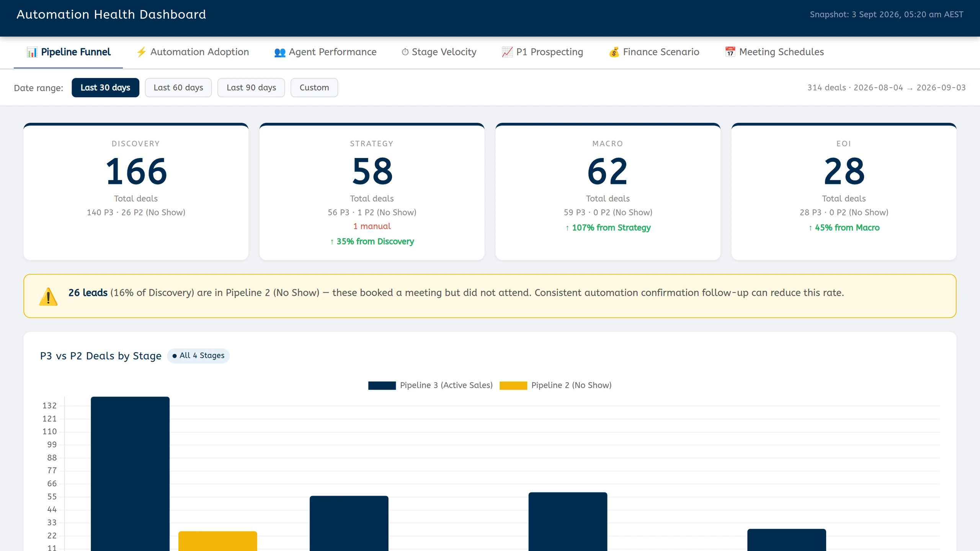Viewport: 980px width, 551px height.
Task: Click 'P3 vs P2 Deals by Stage' heading
Action: pos(101,356)
